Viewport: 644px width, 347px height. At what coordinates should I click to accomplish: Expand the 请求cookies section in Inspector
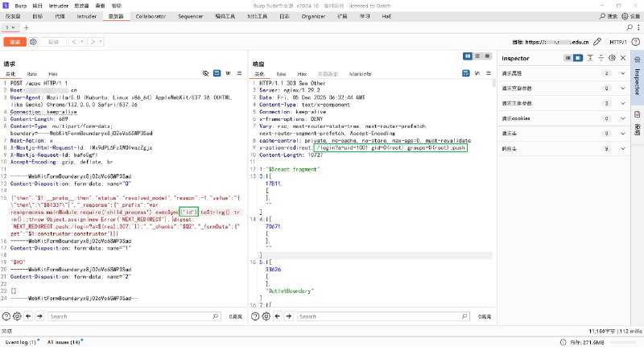pos(622,118)
